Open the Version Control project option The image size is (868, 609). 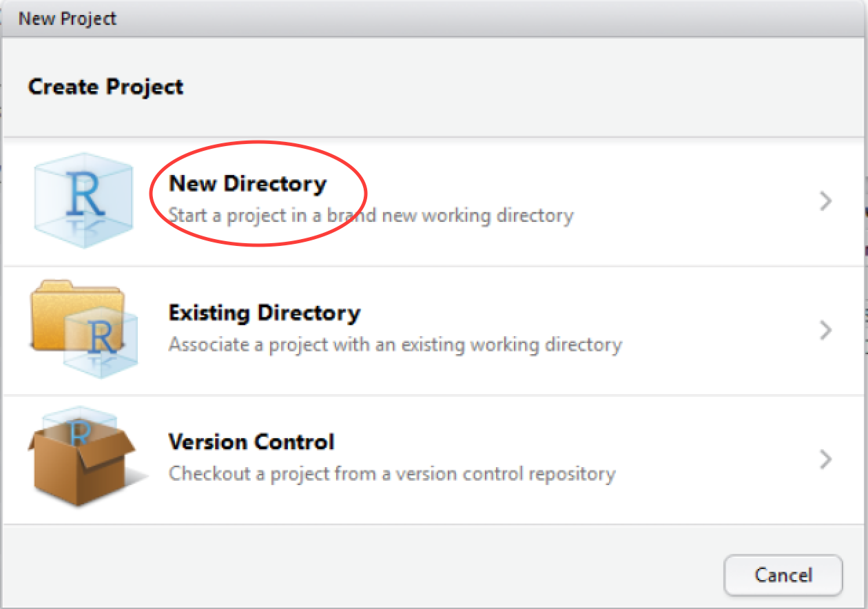pyautogui.click(x=252, y=442)
